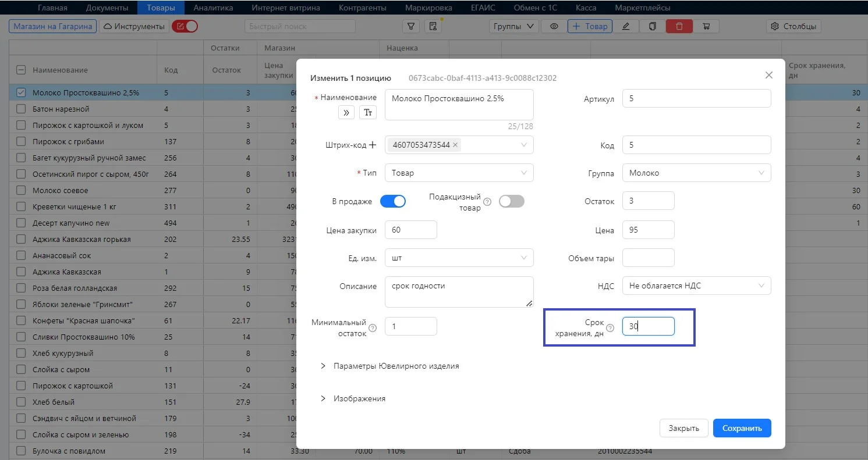Viewport: 868px width, 460px height.
Task: Open the Столбцы columns settings
Action: (794, 26)
